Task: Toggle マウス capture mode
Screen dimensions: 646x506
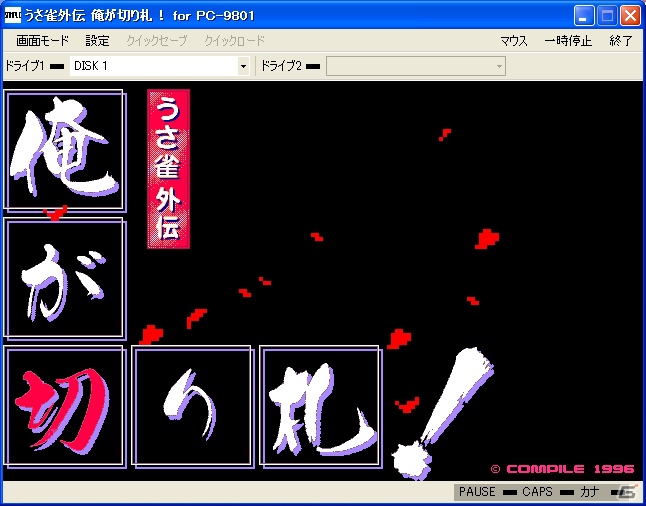Action: coord(514,41)
